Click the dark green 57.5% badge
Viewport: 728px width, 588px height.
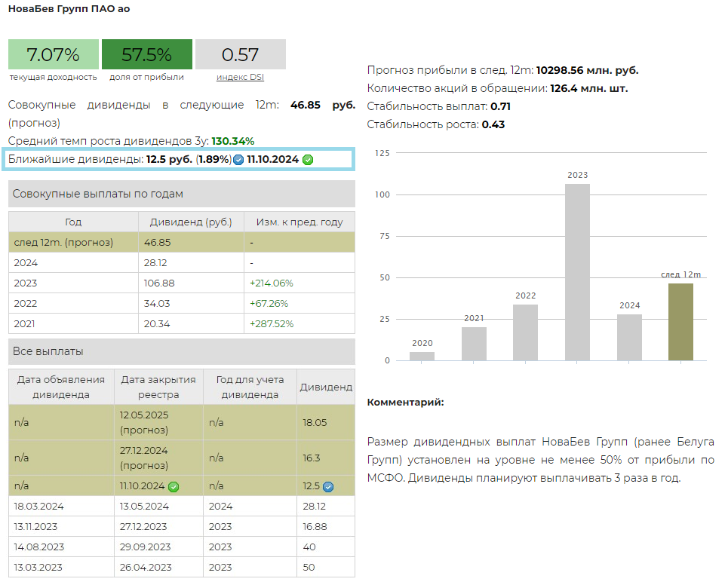pos(146,54)
